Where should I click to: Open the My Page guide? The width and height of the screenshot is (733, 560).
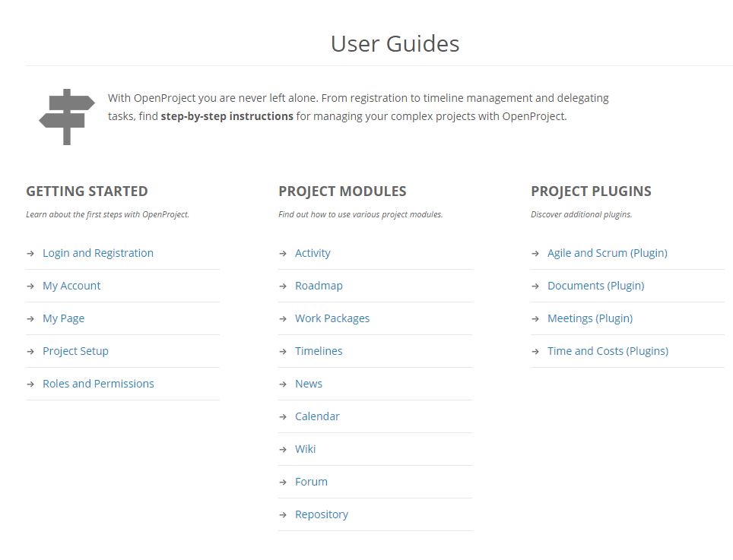click(63, 318)
